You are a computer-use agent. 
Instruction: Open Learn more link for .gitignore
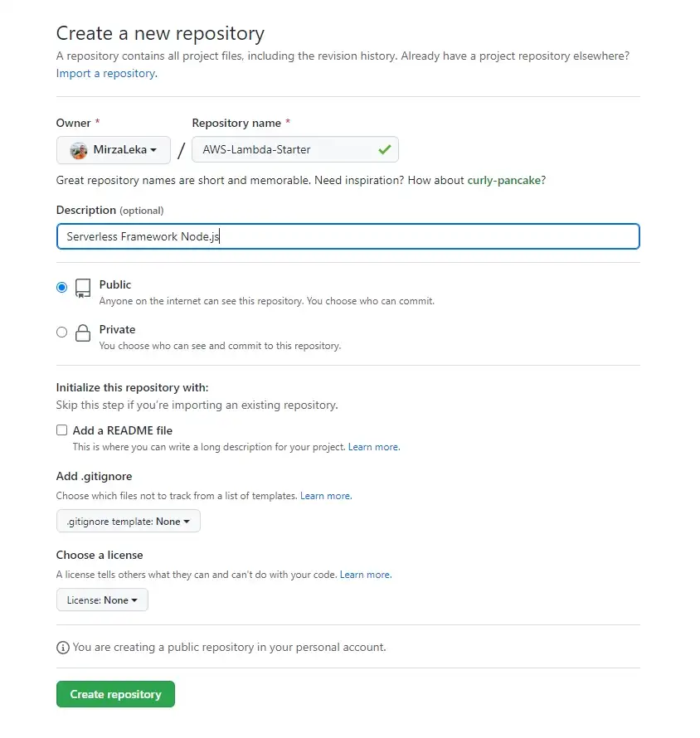click(x=325, y=496)
